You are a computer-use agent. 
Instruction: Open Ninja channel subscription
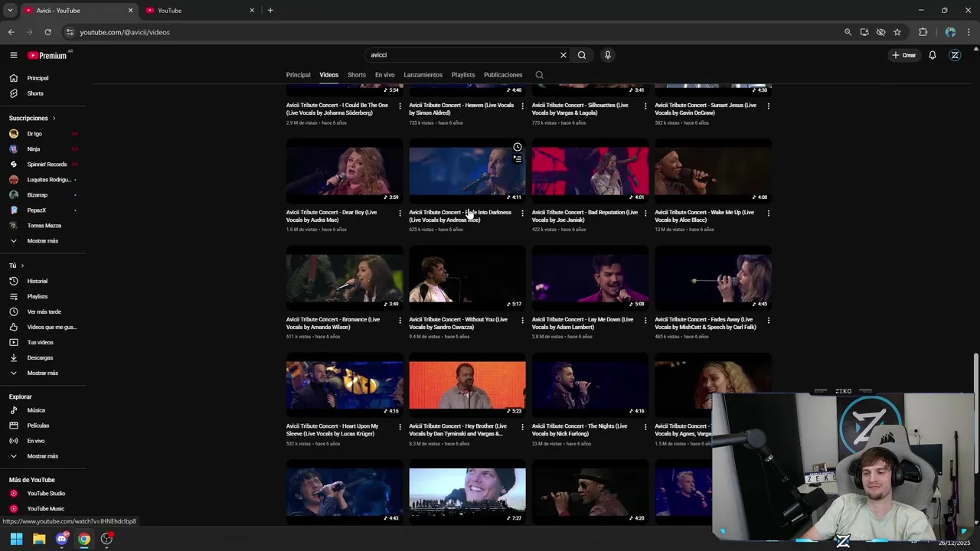click(43, 149)
